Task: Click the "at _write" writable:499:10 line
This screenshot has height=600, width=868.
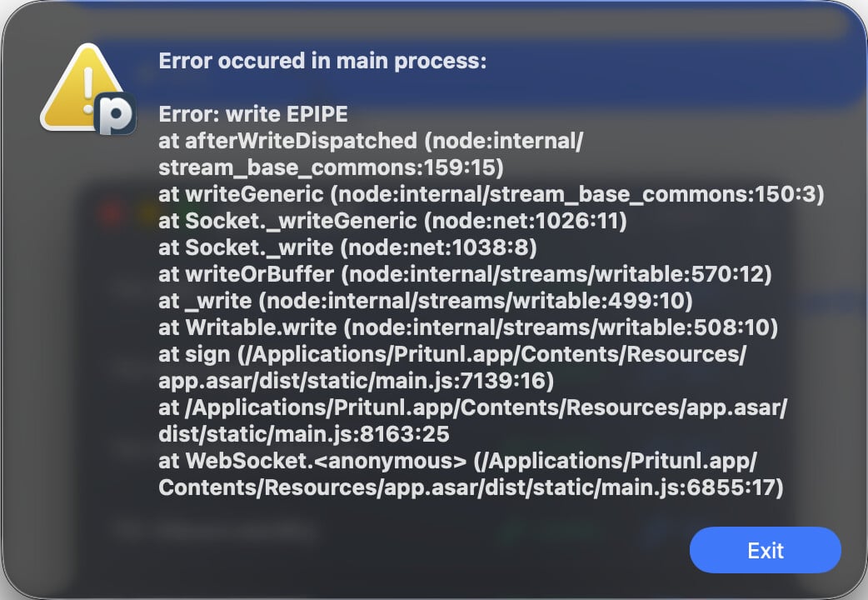Action: coord(425,300)
